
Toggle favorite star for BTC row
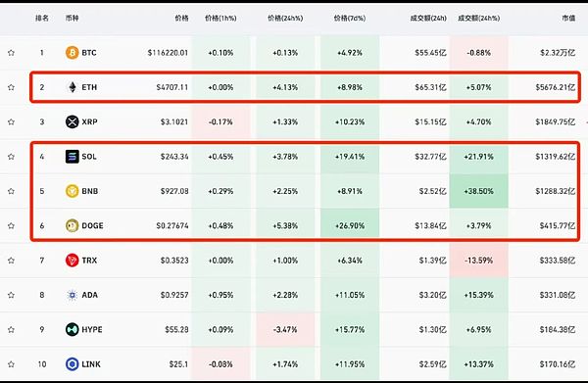click(x=11, y=53)
